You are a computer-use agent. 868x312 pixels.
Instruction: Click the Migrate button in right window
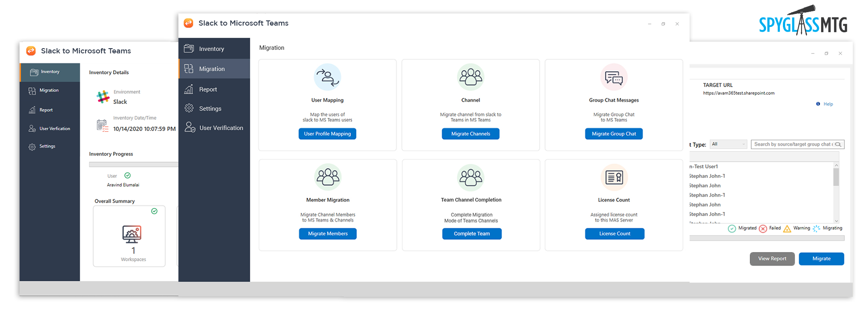coord(821,259)
